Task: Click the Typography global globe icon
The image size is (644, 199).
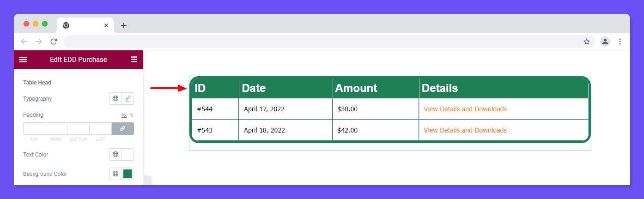Action: (115, 98)
